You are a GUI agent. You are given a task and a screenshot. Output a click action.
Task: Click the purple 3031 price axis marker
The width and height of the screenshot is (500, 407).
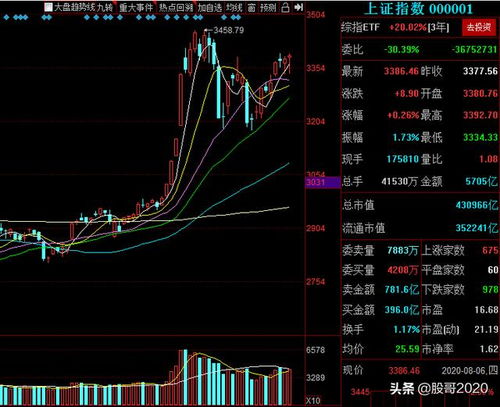click(x=323, y=182)
